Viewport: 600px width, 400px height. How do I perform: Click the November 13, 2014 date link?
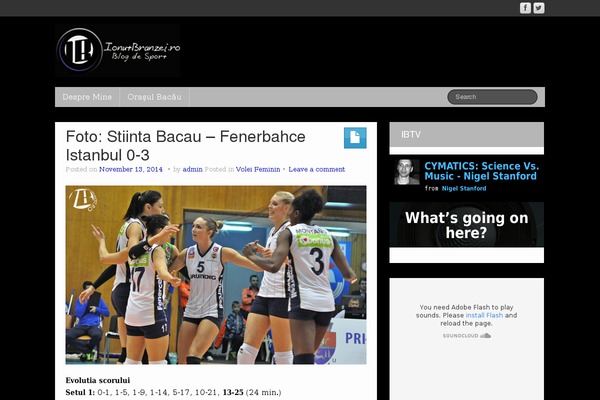pos(131,170)
